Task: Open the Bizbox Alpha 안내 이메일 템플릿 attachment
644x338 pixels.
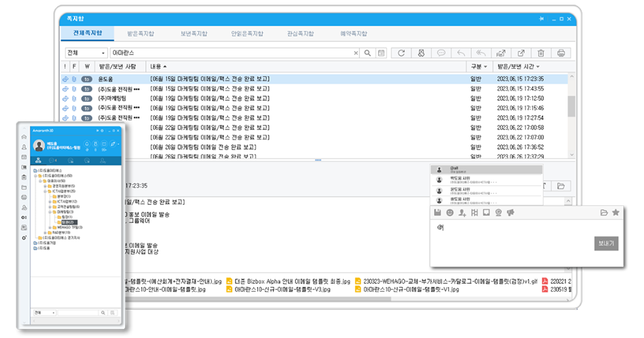Action: coord(289,281)
